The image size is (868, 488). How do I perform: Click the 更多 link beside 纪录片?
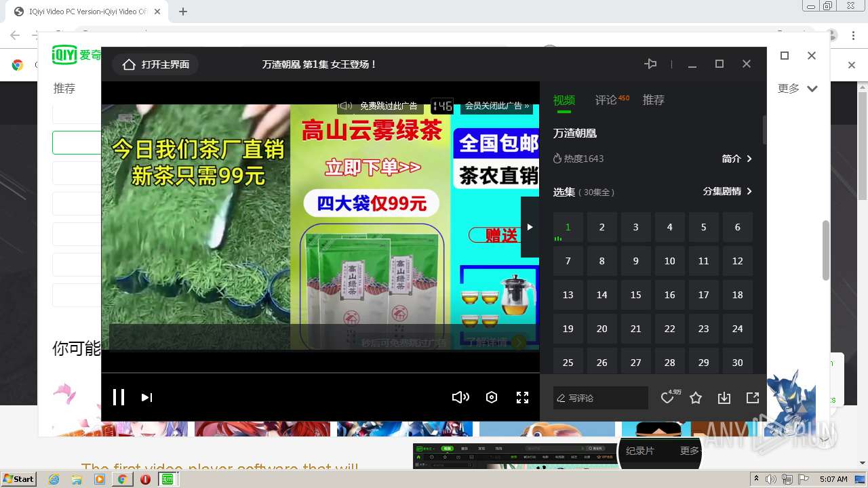pyautogui.click(x=690, y=451)
